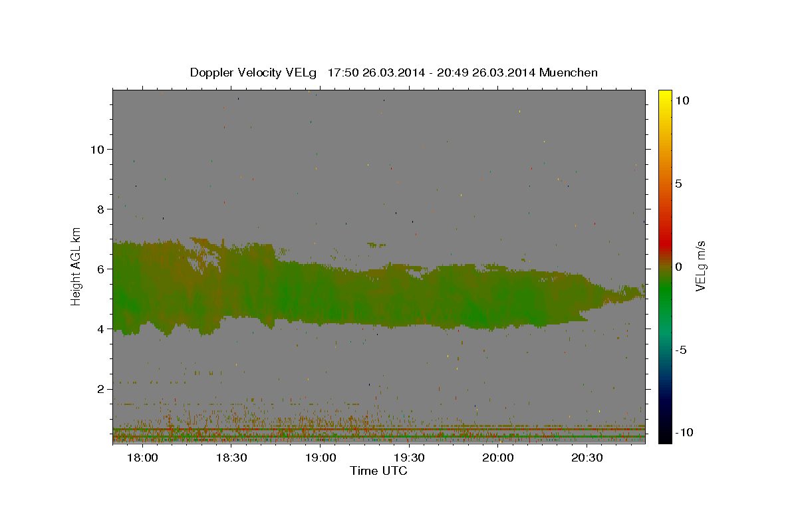The width and height of the screenshot is (798, 532).
Task: Select the '18:30' time tick label
Action: (231, 458)
